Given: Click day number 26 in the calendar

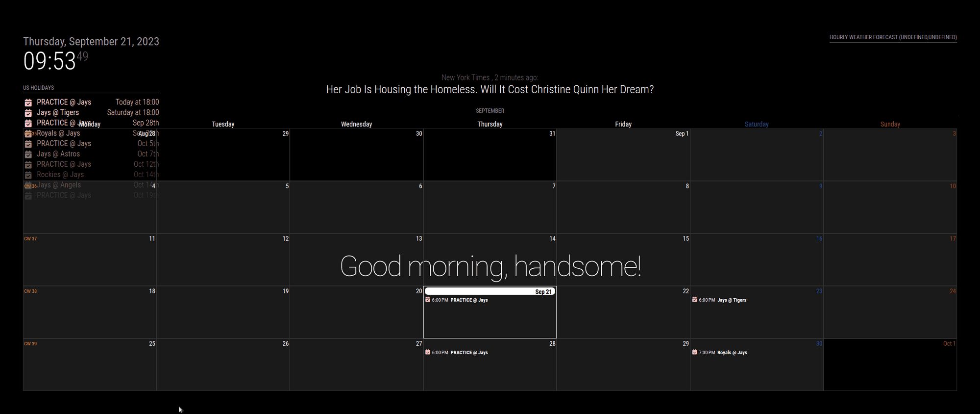Looking at the screenshot, I should pos(286,343).
